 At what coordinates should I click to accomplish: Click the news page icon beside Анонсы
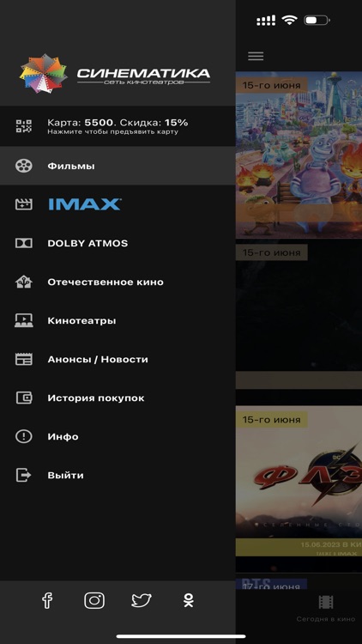[x=24, y=359]
